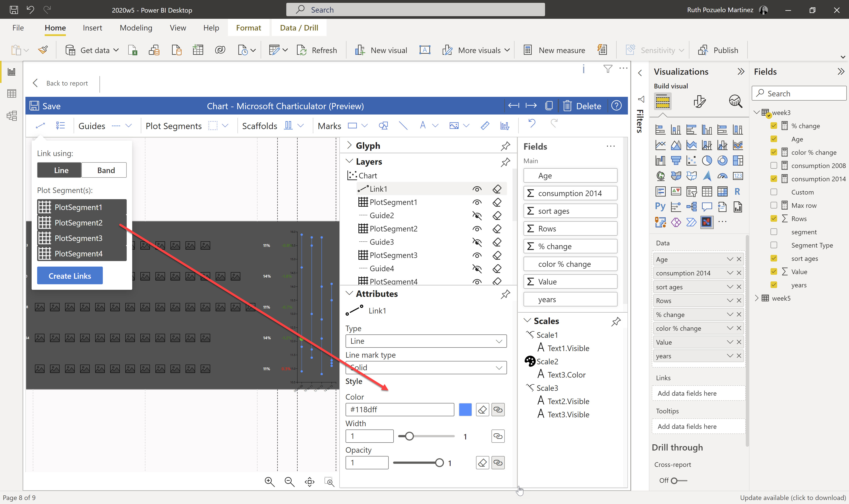849x504 pixels.
Task: Open the Data / Drill tab
Action: pyautogui.click(x=299, y=28)
